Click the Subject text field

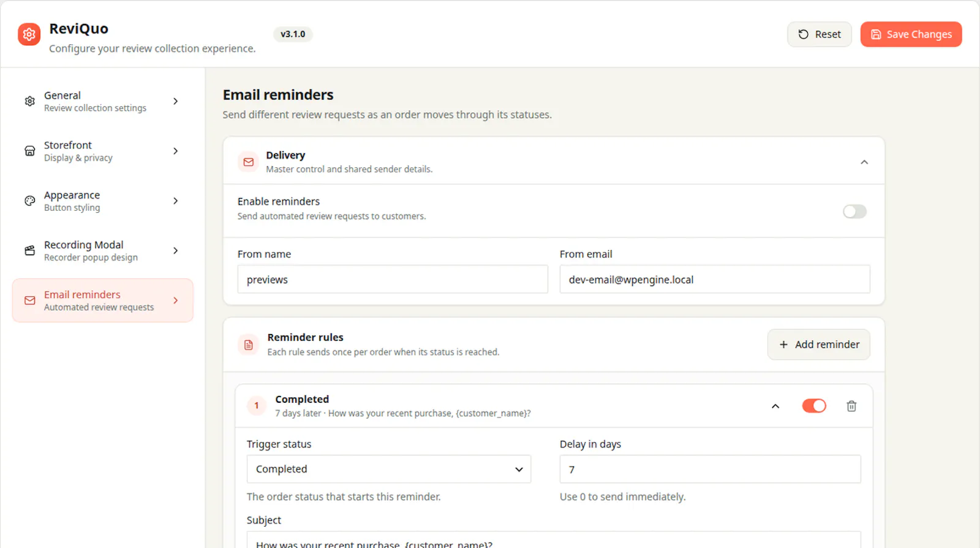554,540
